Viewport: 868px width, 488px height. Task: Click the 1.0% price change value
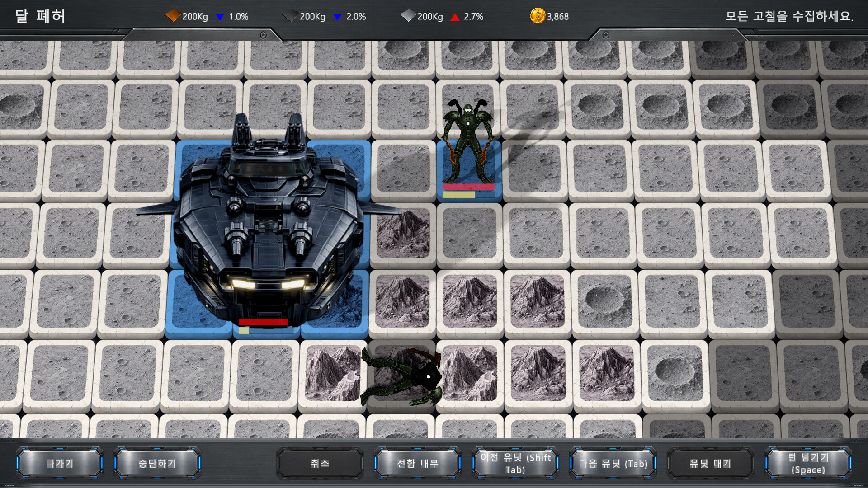click(239, 17)
